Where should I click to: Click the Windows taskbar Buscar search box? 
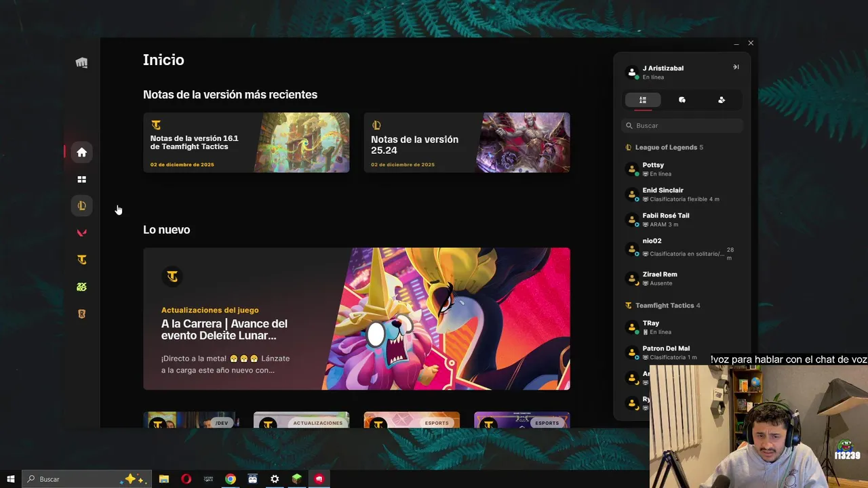(87, 479)
